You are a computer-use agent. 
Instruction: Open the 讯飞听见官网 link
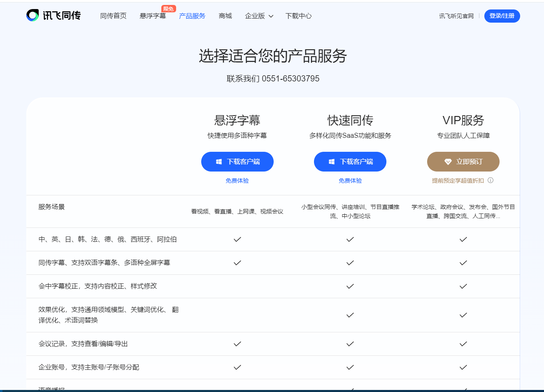(x=456, y=16)
